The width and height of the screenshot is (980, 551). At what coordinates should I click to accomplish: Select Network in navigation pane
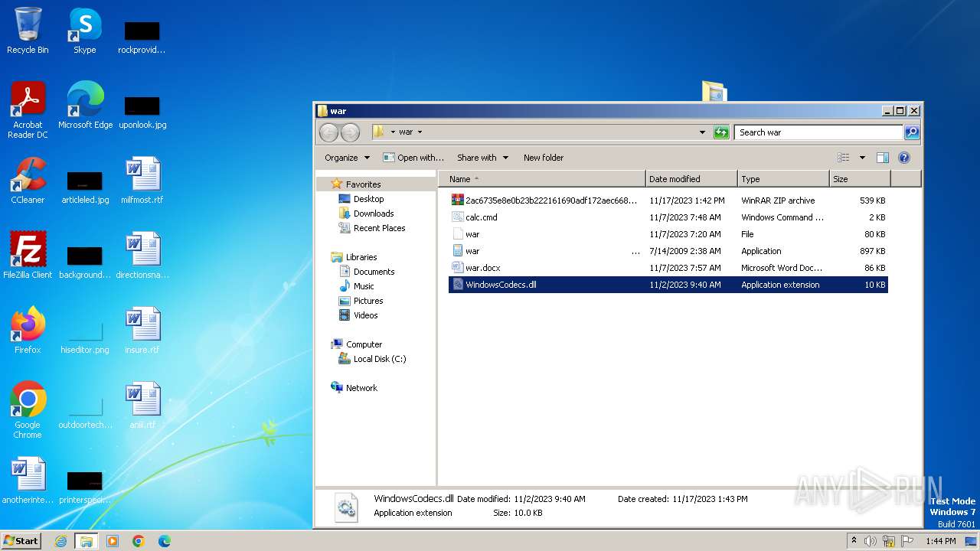361,388
